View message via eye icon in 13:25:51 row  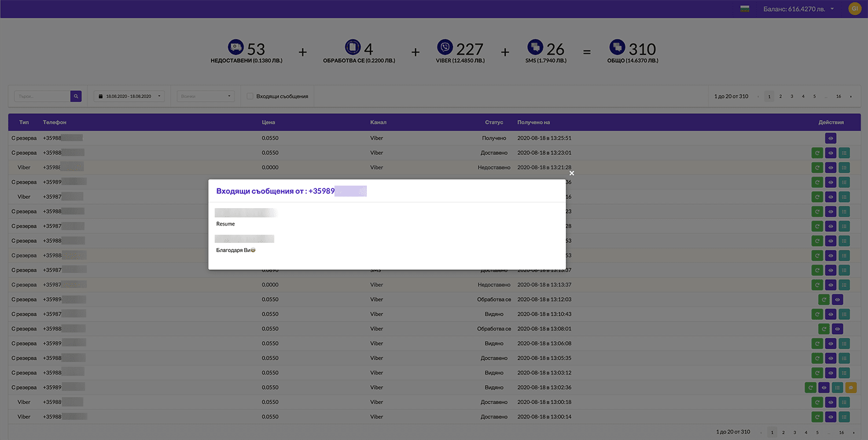830,138
